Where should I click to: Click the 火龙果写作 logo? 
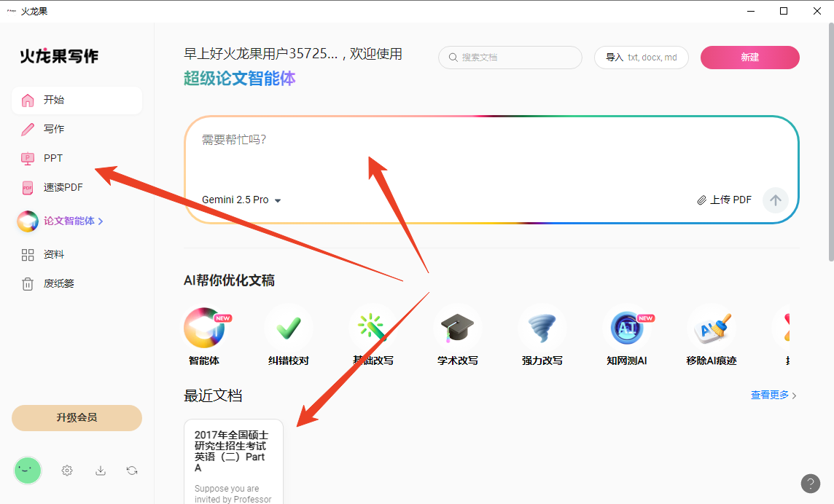coord(59,56)
